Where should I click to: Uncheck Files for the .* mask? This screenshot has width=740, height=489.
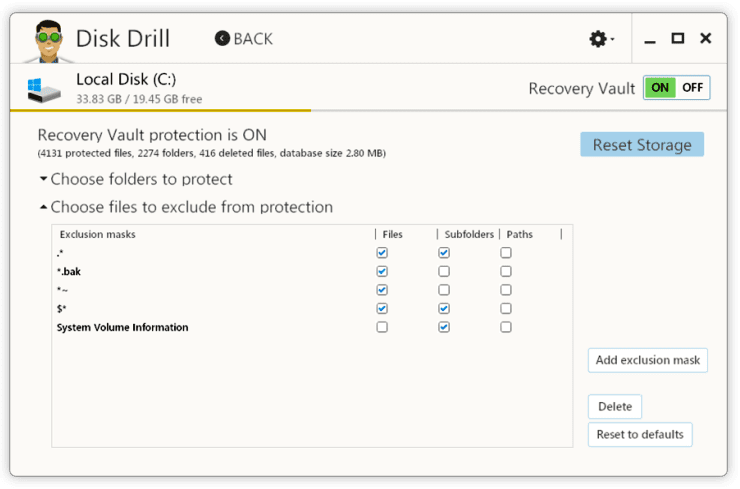(x=382, y=253)
